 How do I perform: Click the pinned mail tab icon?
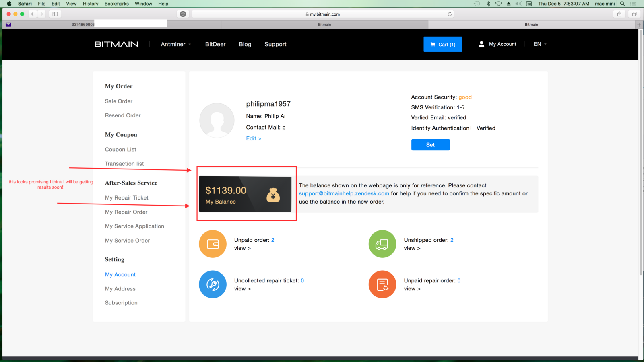click(x=8, y=25)
